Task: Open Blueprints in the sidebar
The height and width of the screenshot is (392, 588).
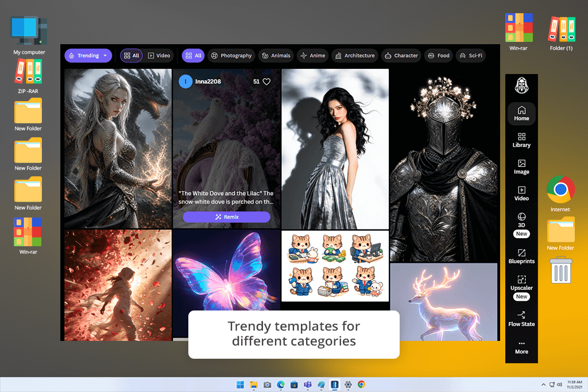Action: (521, 257)
